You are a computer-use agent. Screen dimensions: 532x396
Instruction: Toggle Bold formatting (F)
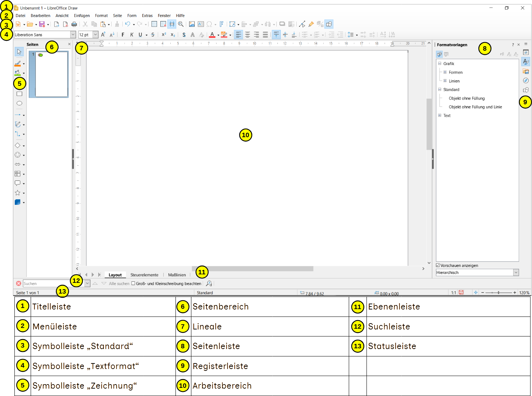(x=123, y=35)
